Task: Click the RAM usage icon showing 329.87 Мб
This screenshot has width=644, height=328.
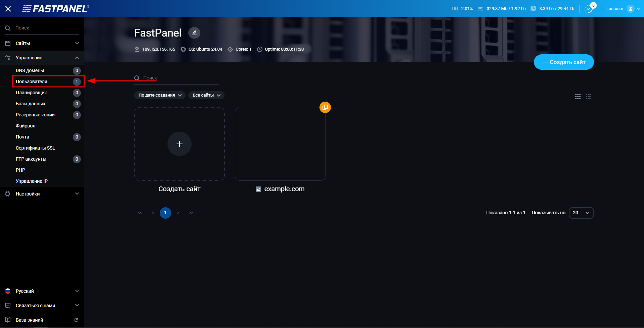Action: [480, 8]
